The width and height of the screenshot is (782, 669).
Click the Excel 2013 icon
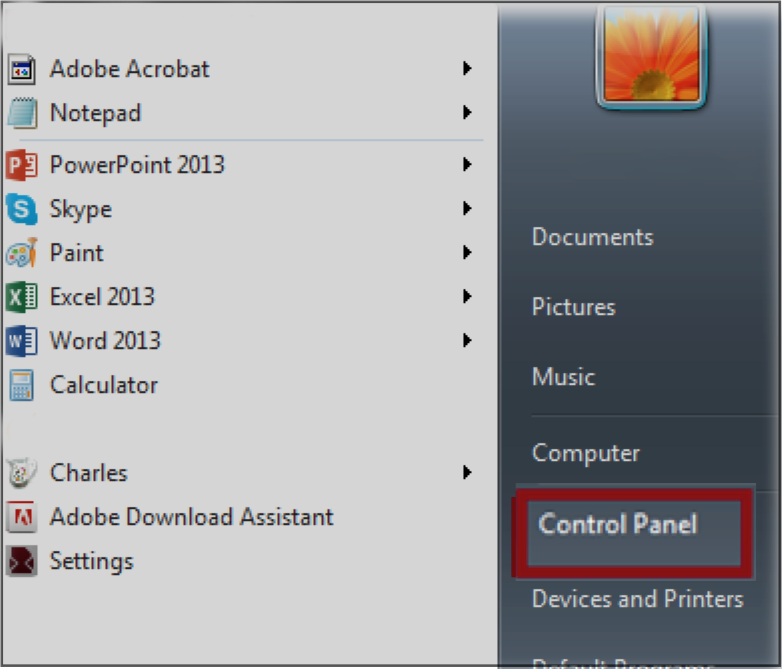(21, 297)
